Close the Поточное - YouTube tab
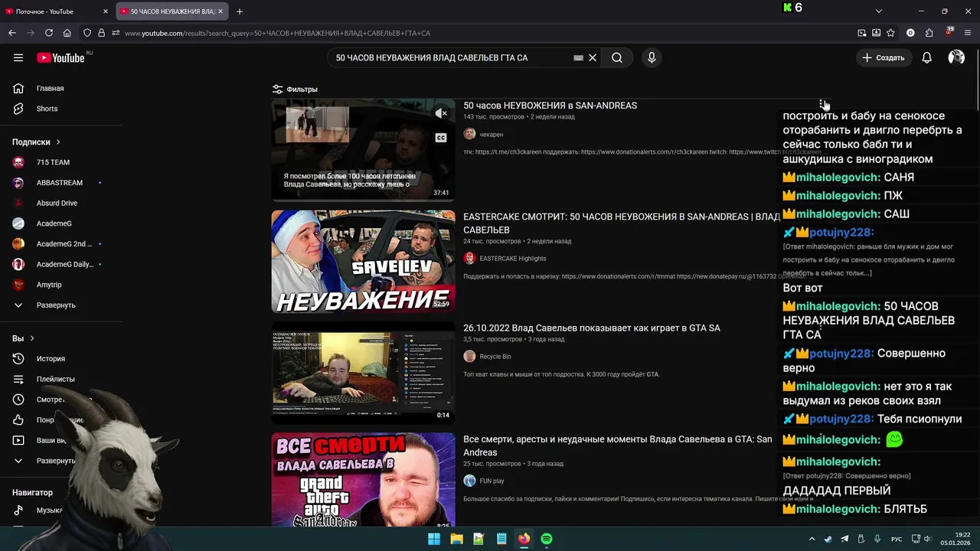The height and width of the screenshot is (551, 980). tap(106, 11)
